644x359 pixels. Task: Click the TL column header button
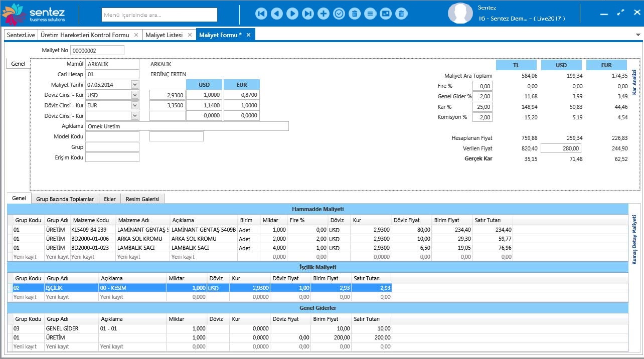516,65
